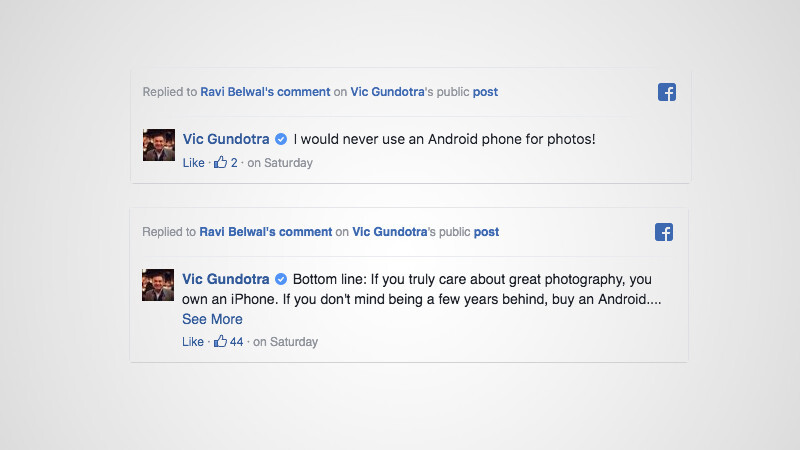Open Ravi Belwal's comment link in the first card

pyautogui.click(x=265, y=92)
